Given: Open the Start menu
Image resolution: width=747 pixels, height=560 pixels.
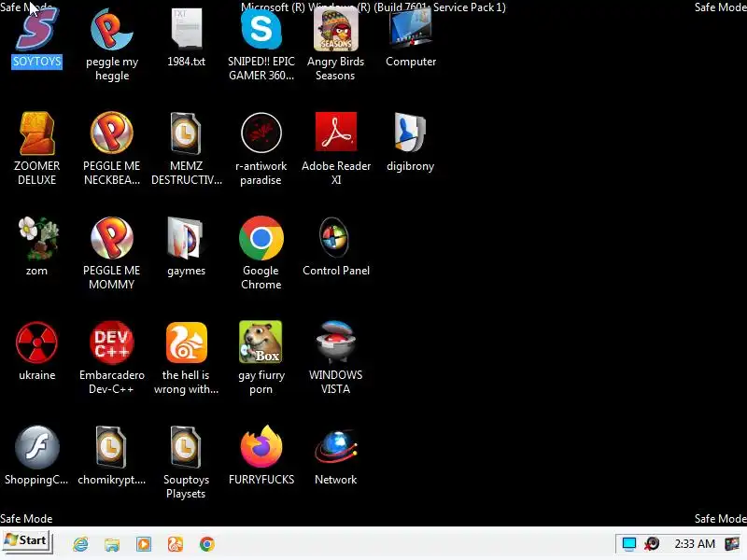Looking at the screenshot, I should point(26,542).
